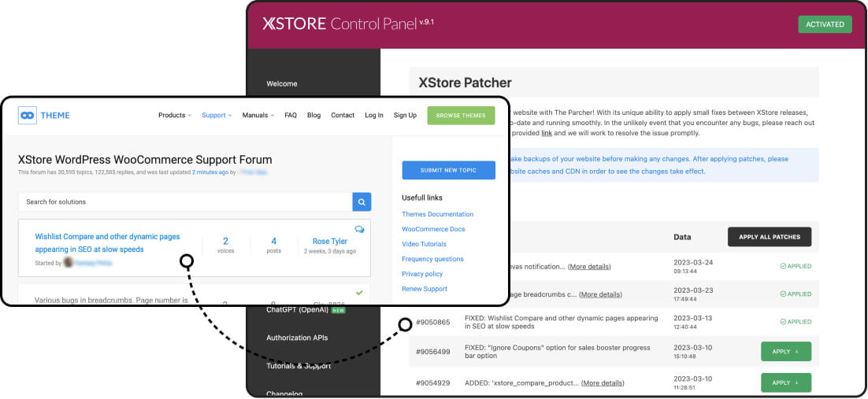Screen dimensions: 868x399
Task: Click the Apply All Patches button
Action: [x=770, y=237]
